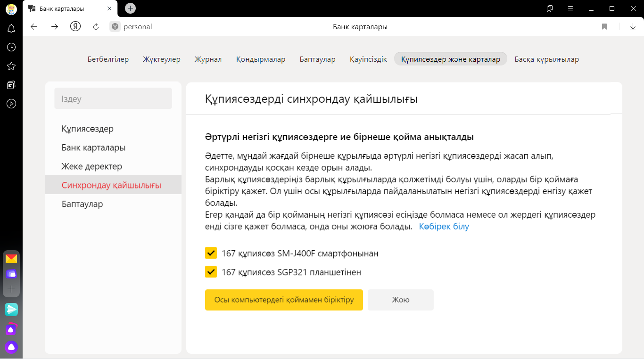Screen dimensions: 644x359
Task: Click the Іздеу search field
Action: [x=113, y=99]
